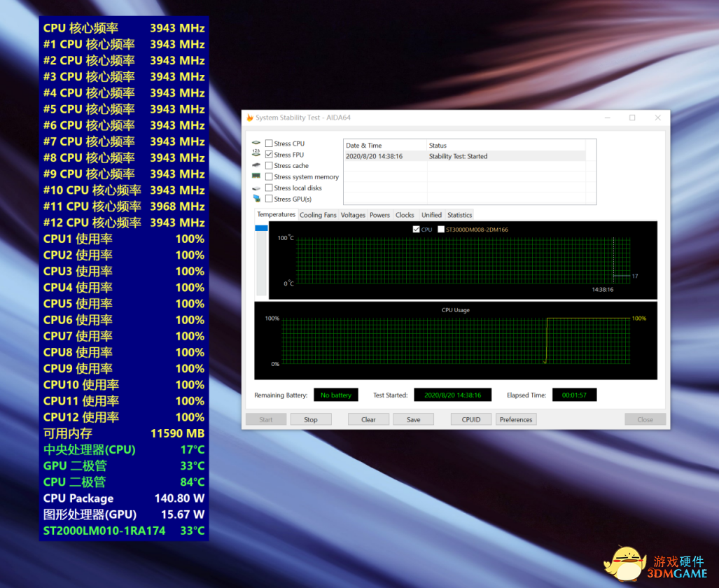719x588 pixels.
Task: Click the Date & Time column header
Action: [385, 146]
